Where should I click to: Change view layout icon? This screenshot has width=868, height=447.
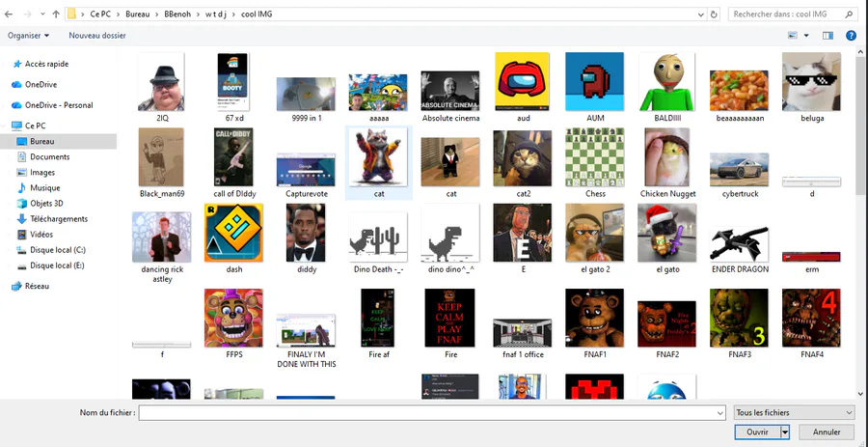point(794,36)
